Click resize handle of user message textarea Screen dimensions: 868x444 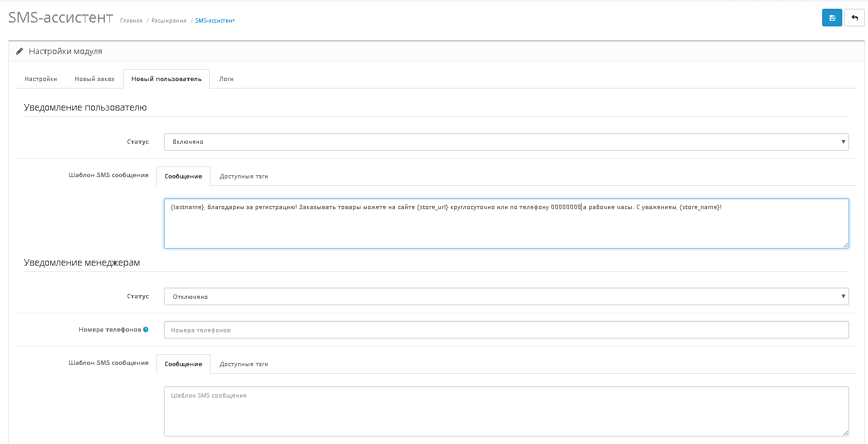pyautogui.click(x=845, y=245)
